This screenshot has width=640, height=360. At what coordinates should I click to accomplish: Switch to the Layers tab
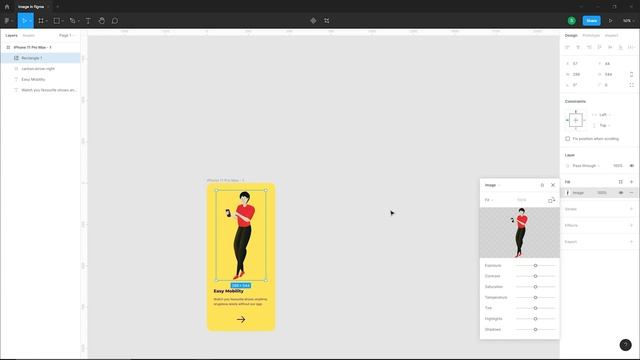pos(11,36)
